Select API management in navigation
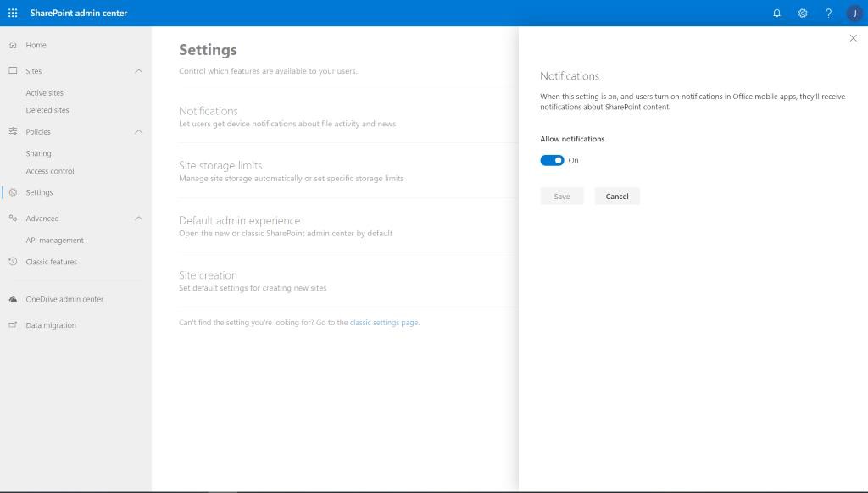 (54, 240)
